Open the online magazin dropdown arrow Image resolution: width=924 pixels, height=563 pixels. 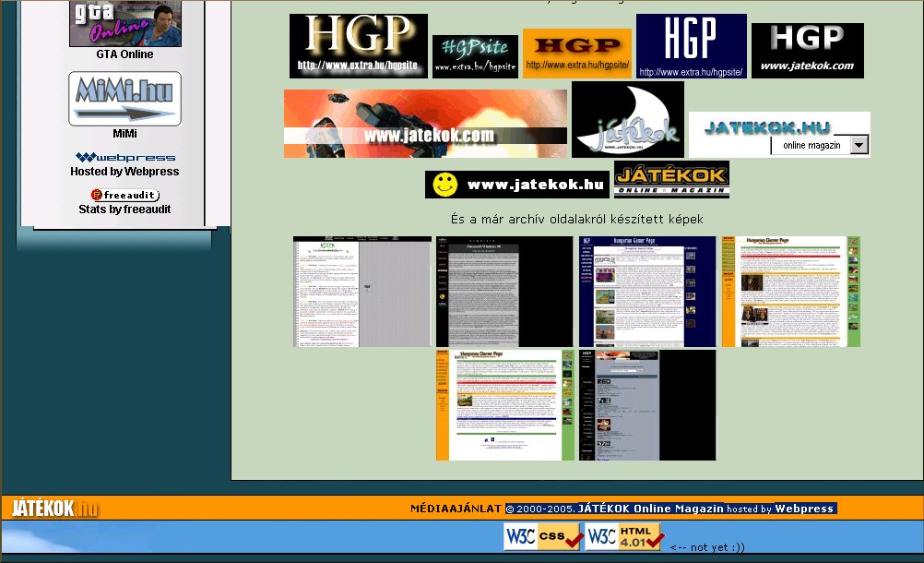pyautogui.click(x=859, y=145)
